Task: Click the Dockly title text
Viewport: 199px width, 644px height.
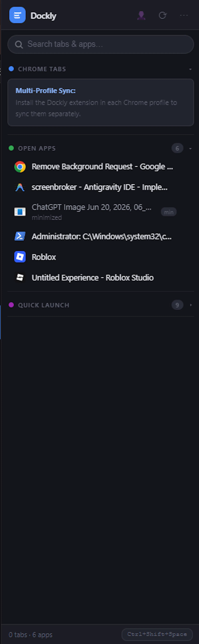Action: click(43, 16)
